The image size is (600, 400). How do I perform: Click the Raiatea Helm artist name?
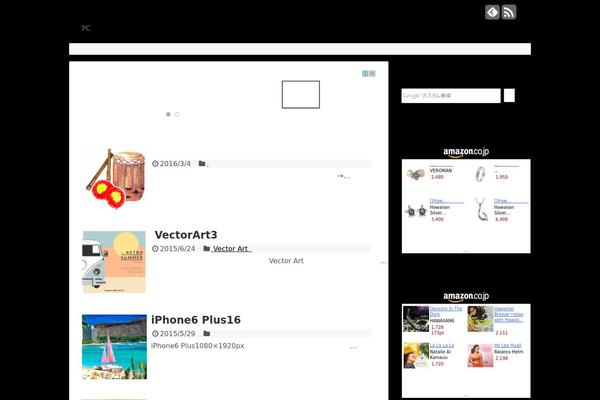(x=508, y=352)
